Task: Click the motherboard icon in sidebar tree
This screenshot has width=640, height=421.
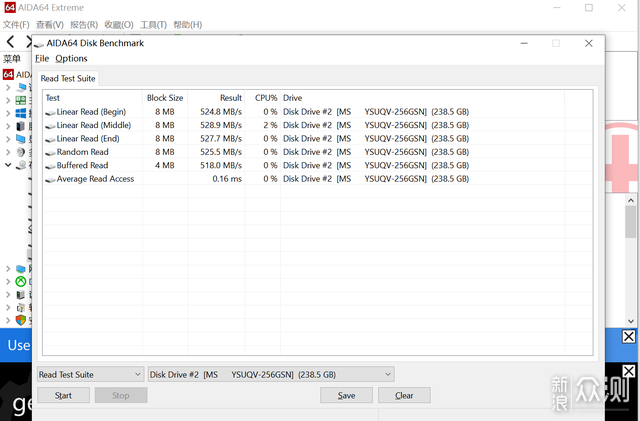Action: pyautogui.click(x=21, y=100)
